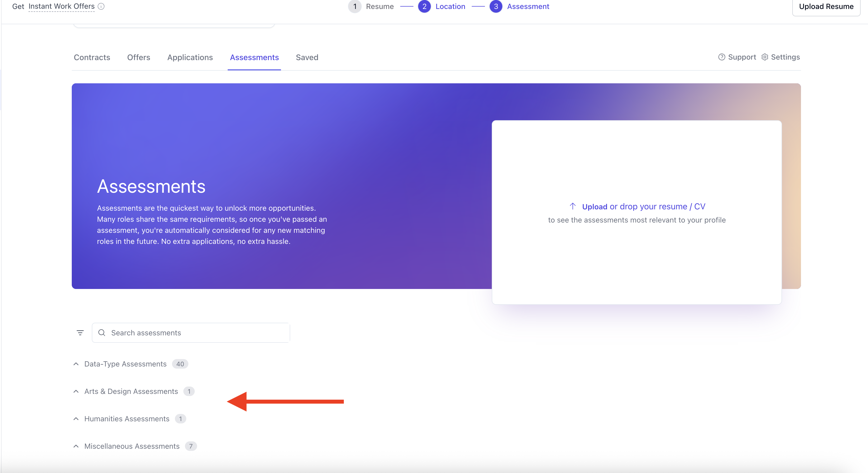Click the magnifier icon in search field
This screenshot has height=473, width=868.
pyautogui.click(x=102, y=333)
